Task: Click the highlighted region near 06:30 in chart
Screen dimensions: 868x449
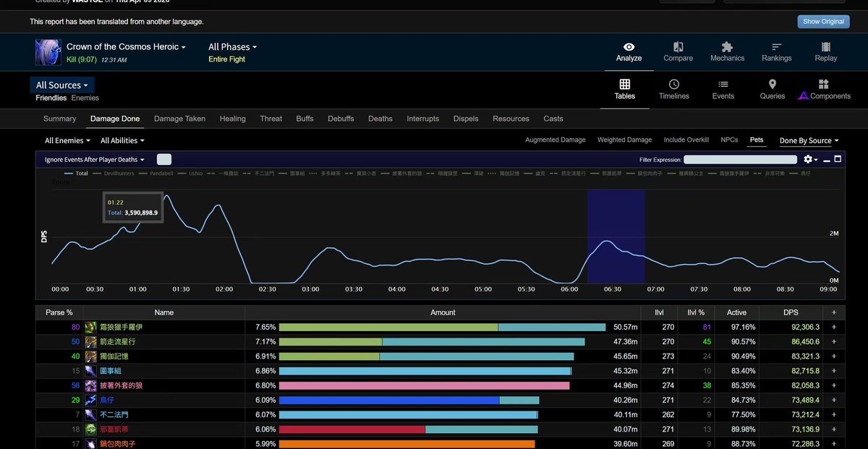Action: (x=616, y=236)
